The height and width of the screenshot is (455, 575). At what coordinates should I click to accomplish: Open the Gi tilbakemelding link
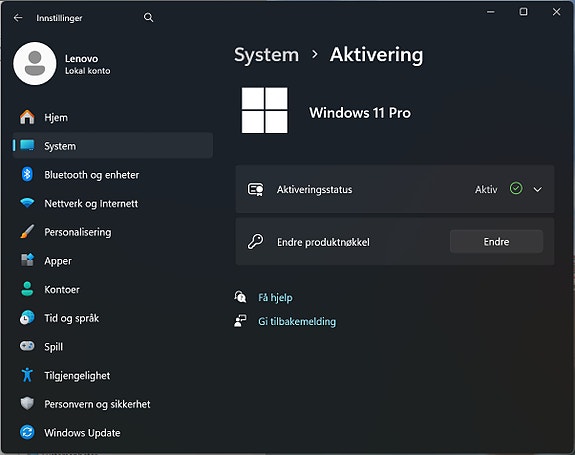(297, 322)
